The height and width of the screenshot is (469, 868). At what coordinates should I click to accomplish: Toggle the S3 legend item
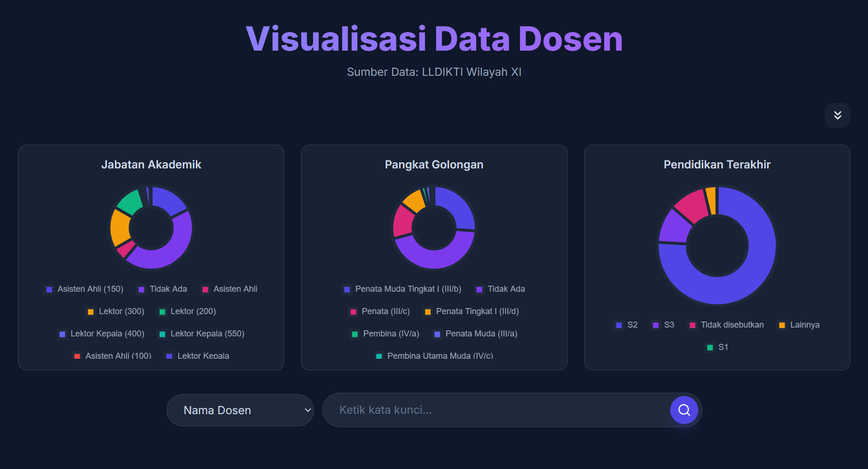pos(663,325)
